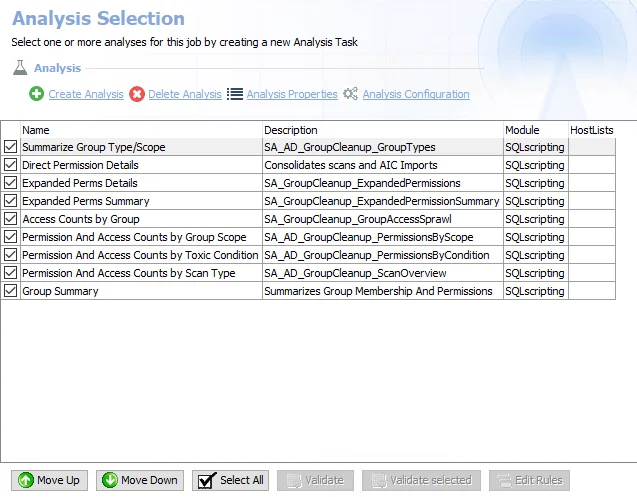Click description SA_AD_GroupCleanup_GroupTypes
The width and height of the screenshot is (637, 497).
point(350,147)
